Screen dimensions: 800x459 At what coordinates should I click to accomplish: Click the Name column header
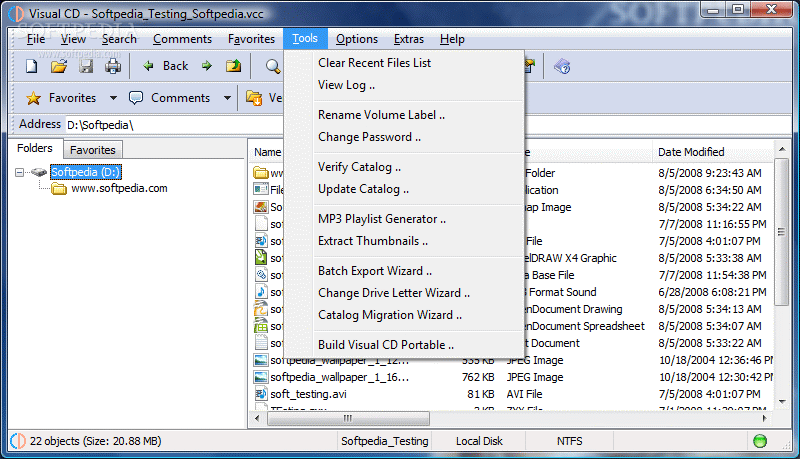click(267, 152)
